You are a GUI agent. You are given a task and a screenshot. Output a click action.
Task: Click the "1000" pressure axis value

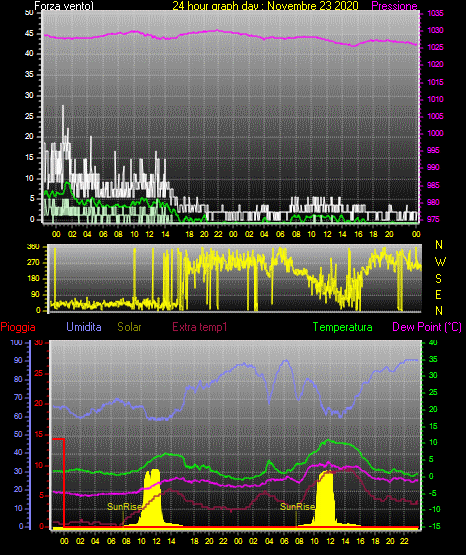click(x=435, y=133)
